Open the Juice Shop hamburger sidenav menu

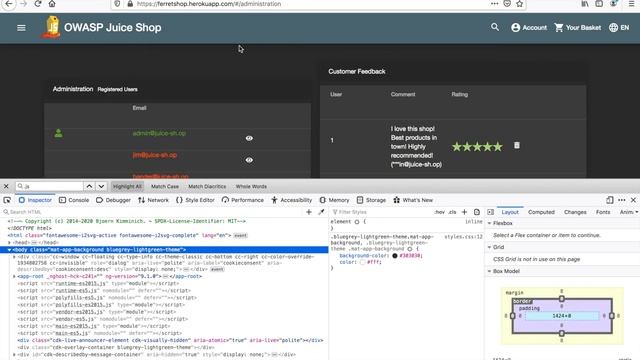21,28
